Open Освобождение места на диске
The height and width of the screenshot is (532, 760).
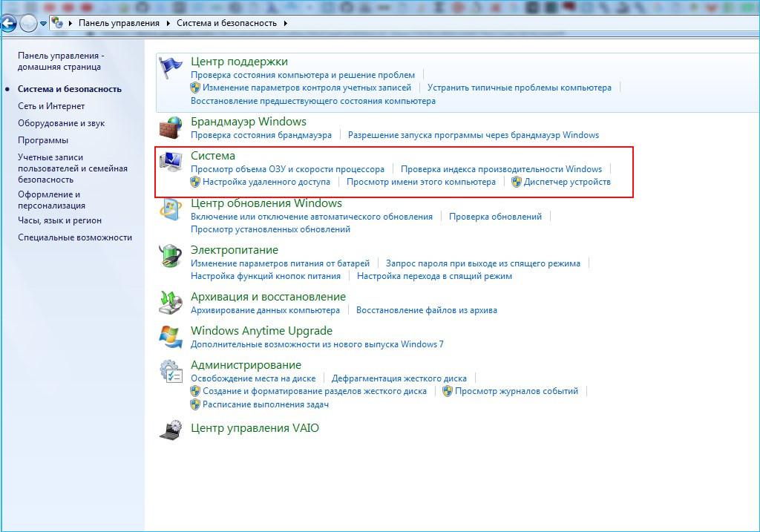point(252,378)
